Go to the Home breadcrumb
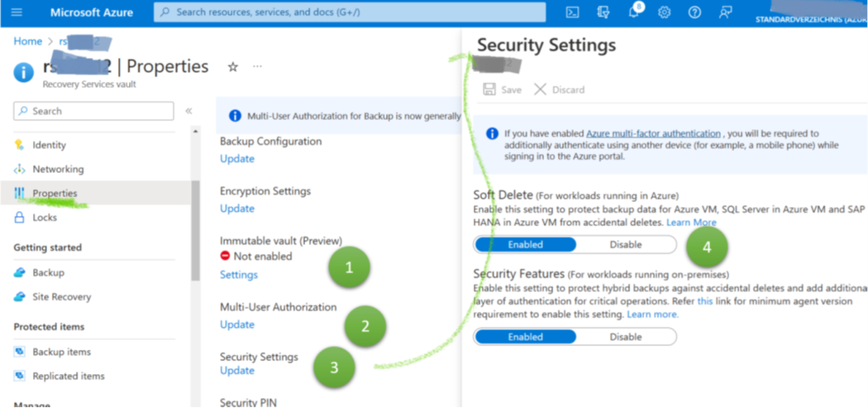This screenshot has width=868, height=408. [x=27, y=41]
